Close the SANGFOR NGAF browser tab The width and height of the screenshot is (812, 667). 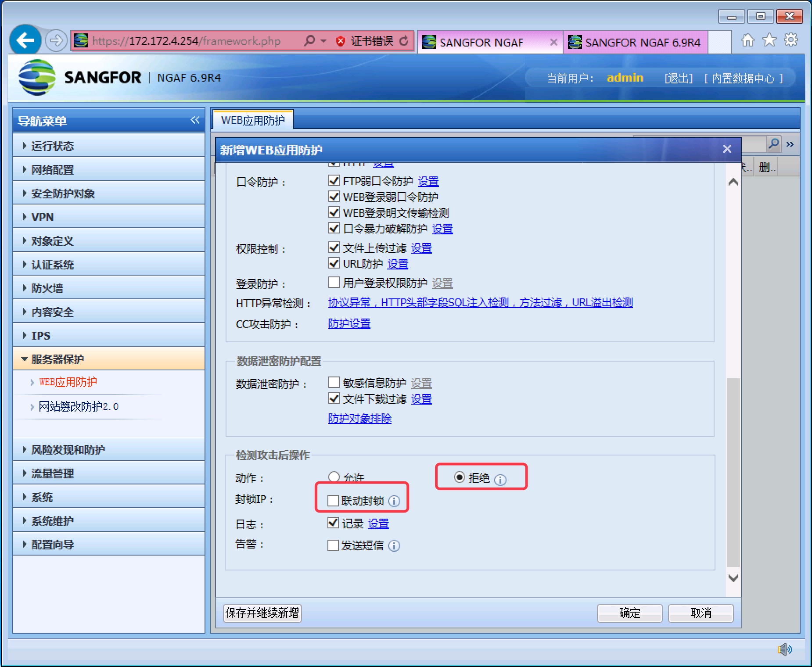point(554,42)
